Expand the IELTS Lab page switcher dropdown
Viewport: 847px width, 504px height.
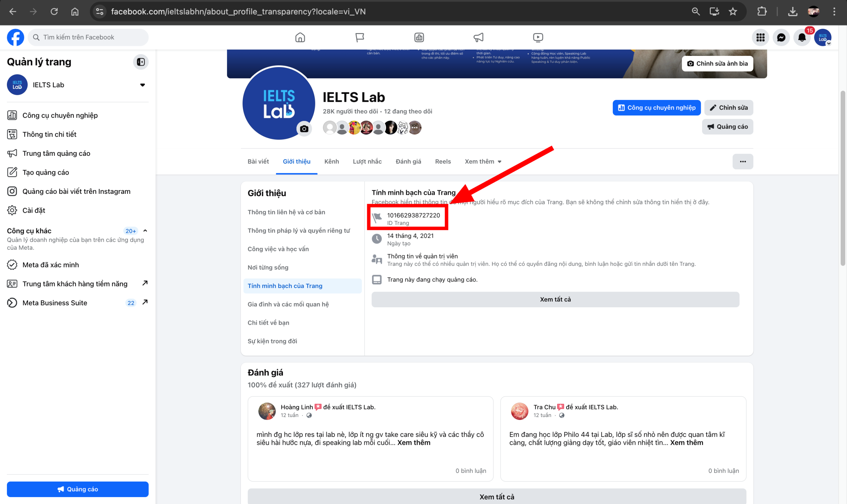click(142, 85)
